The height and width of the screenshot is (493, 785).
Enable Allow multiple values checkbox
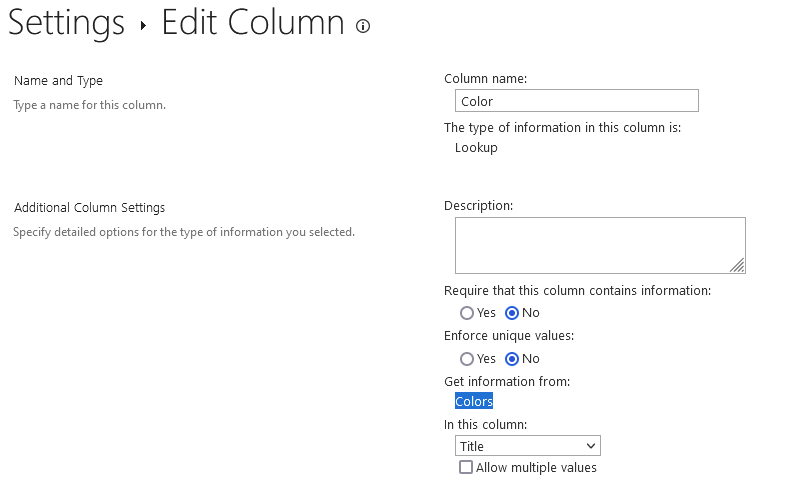[x=466, y=467]
